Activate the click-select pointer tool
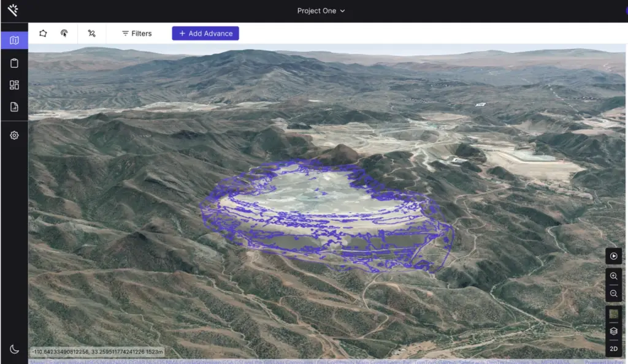This screenshot has width=628, height=364. click(64, 33)
